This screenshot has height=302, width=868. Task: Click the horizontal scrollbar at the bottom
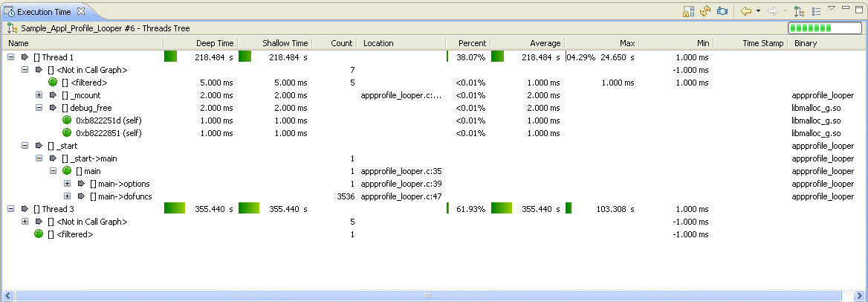coord(427,295)
